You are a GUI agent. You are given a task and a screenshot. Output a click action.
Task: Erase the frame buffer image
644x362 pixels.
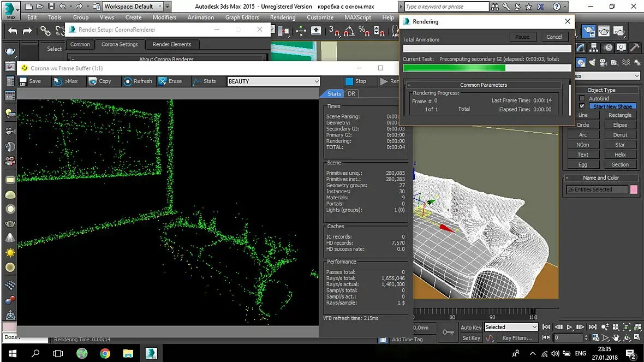click(170, 81)
